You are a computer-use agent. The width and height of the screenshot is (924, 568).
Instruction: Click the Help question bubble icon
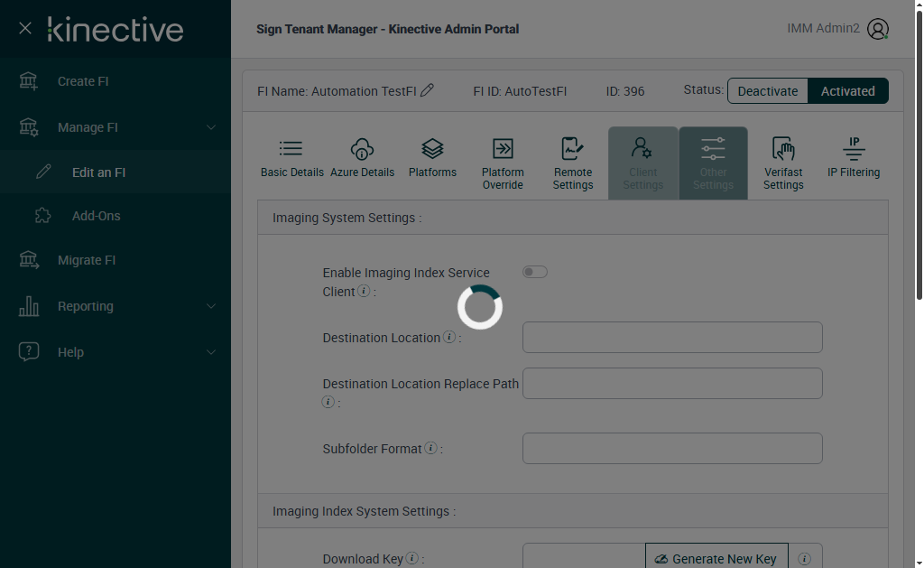click(28, 351)
